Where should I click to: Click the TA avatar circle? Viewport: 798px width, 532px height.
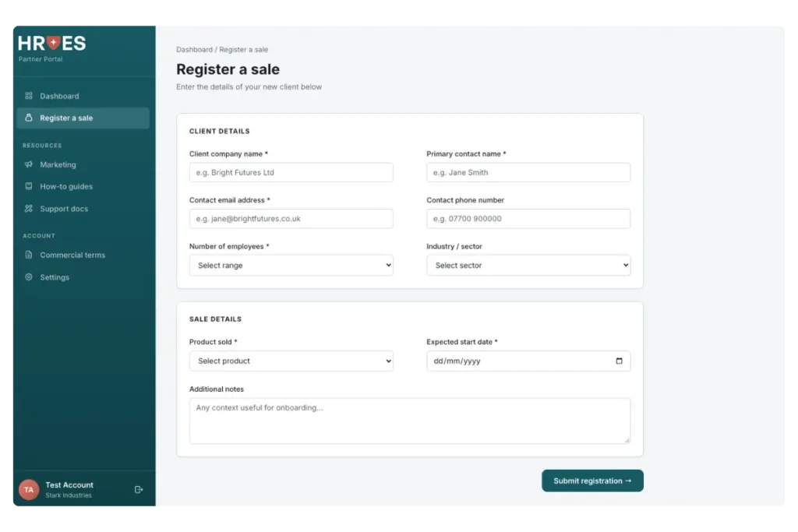click(x=29, y=490)
